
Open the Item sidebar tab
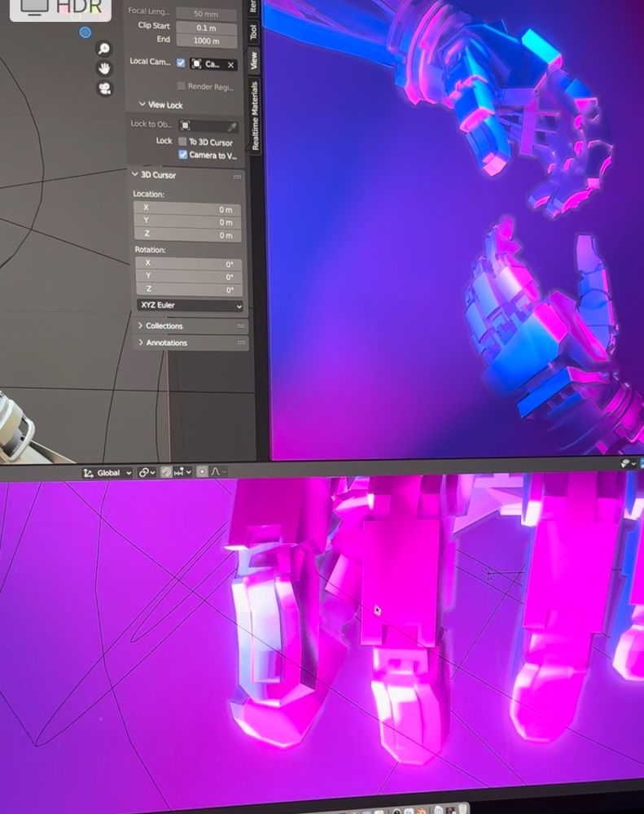coord(253,7)
